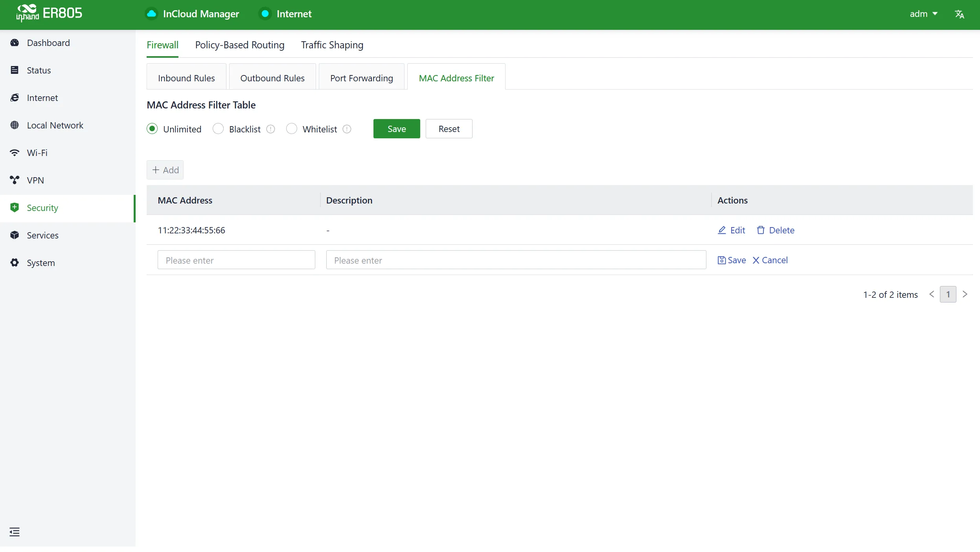Viewport: 980px width, 552px height.
Task: Focus the Description input field
Action: pyautogui.click(x=516, y=260)
